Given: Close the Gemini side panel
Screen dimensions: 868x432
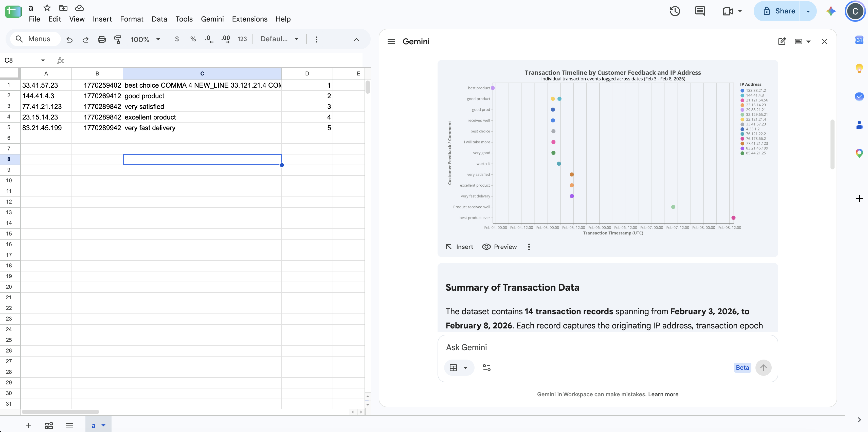Looking at the screenshot, I should (x=824, y=42).
